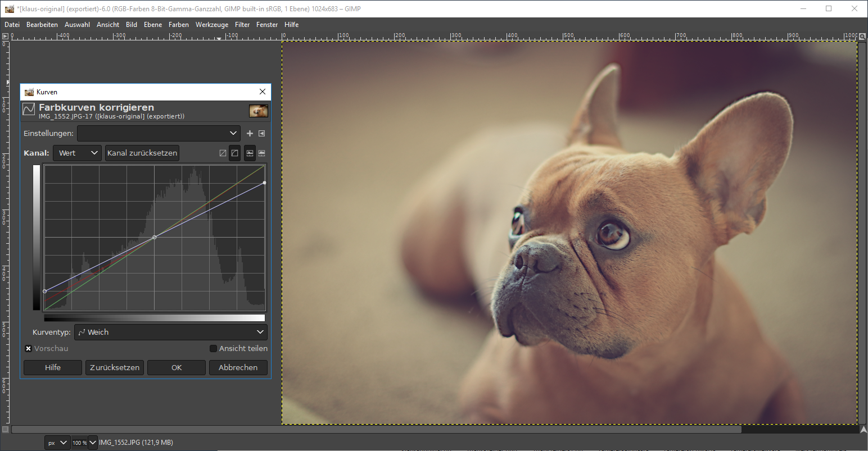Click the Kanal zurücksetzen button
Screen dimensions: 868x451
[142, 153]
